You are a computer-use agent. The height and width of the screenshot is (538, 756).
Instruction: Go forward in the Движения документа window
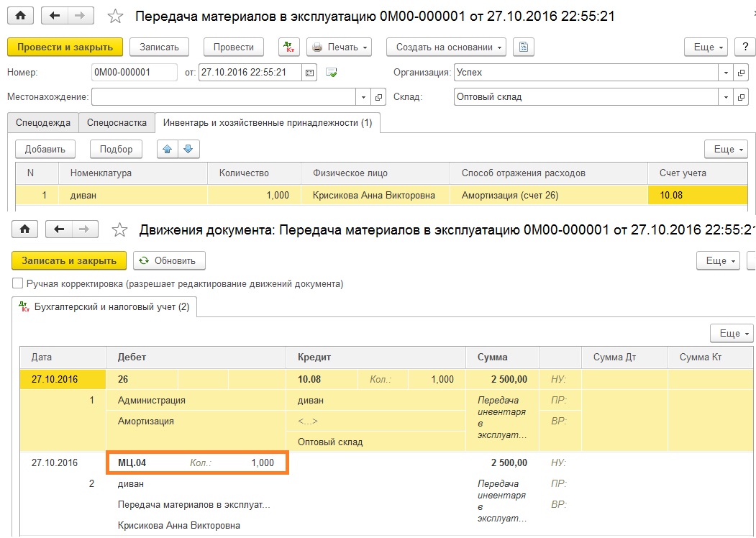coord(85,229)
